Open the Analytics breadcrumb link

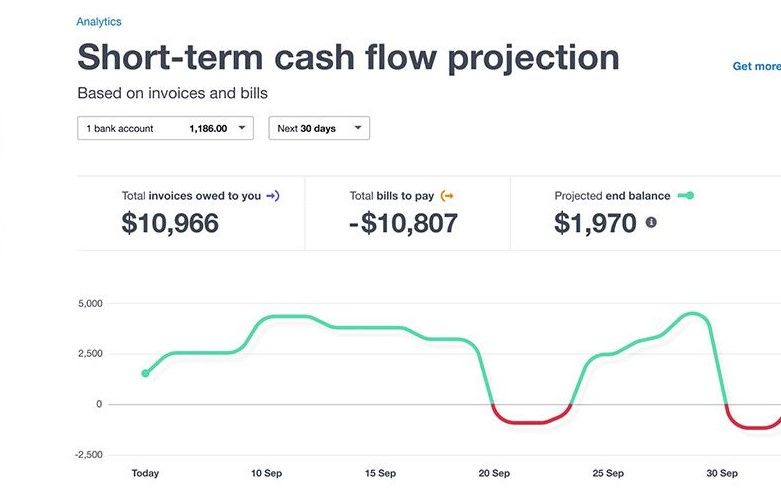[99, 22]
